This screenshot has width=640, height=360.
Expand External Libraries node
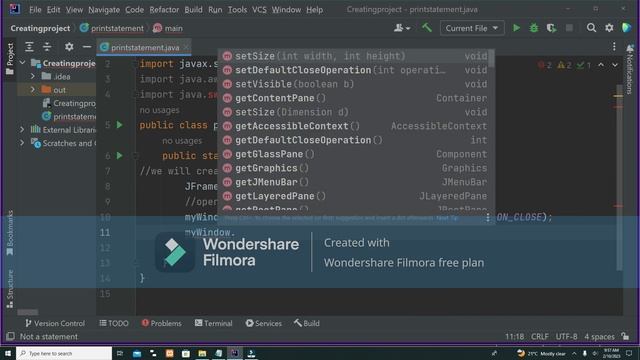(x=22, y=130)
